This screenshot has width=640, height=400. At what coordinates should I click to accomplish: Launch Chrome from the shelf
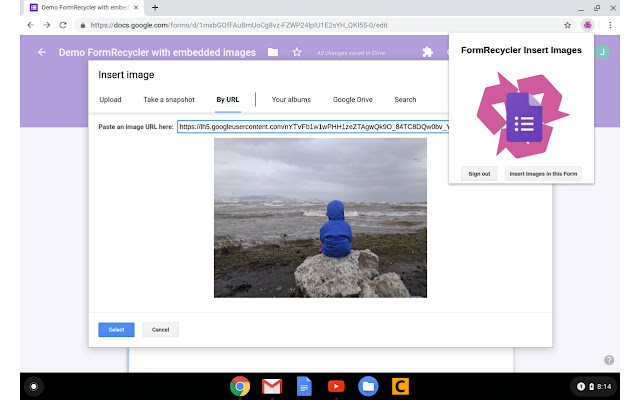coord(240,386)
